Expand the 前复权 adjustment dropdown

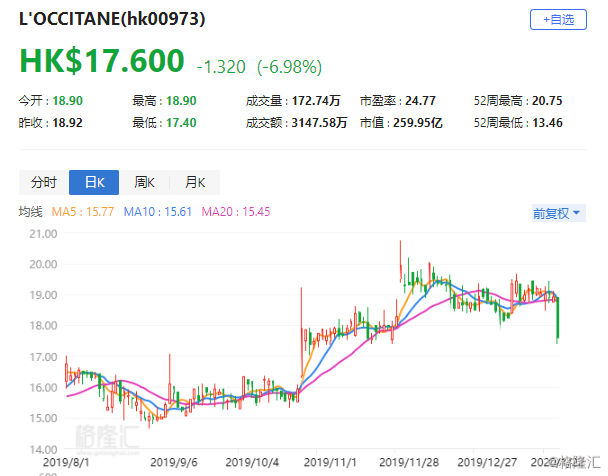coord(558,213)
